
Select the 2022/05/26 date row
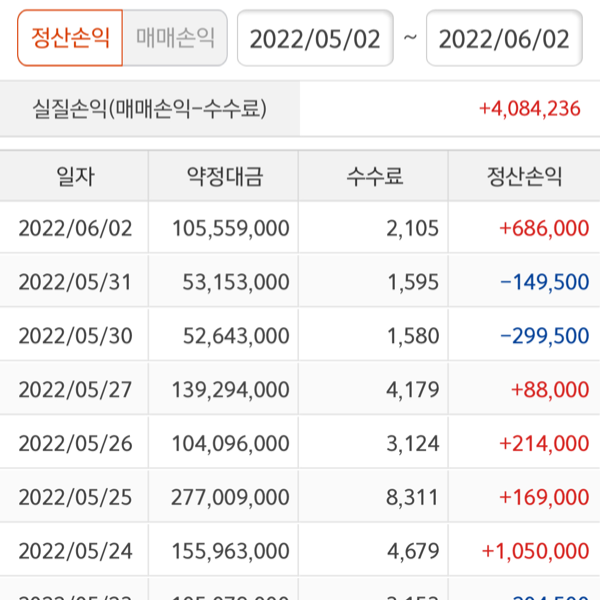(75, 444)
